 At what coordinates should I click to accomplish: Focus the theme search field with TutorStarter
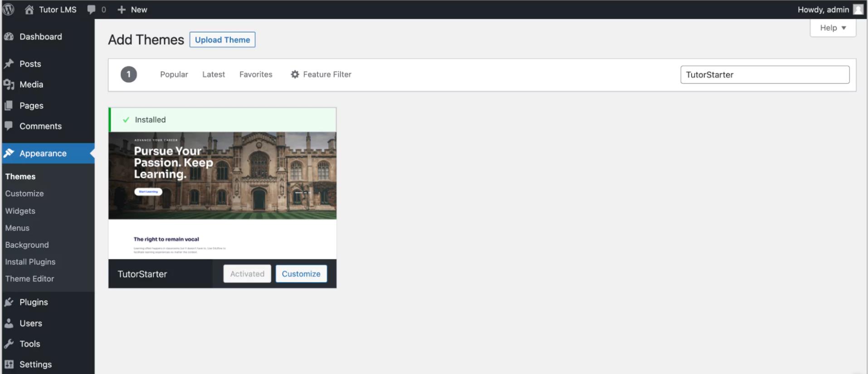point(765,75)
